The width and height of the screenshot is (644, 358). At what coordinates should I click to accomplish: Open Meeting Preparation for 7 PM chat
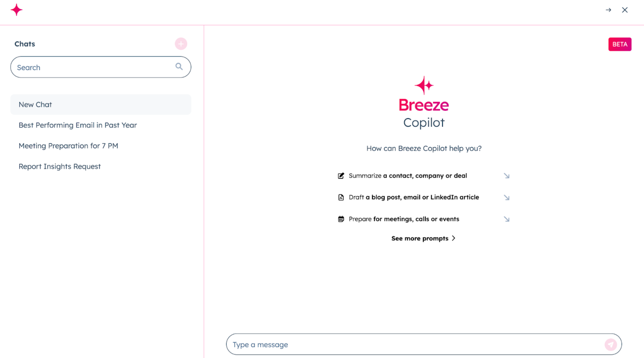[x=68, y=146]
